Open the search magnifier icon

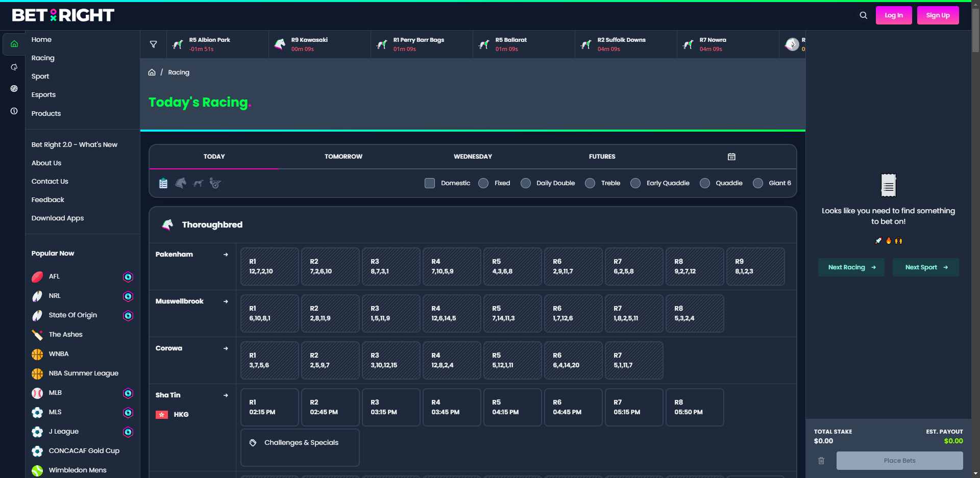click(863, 15)
